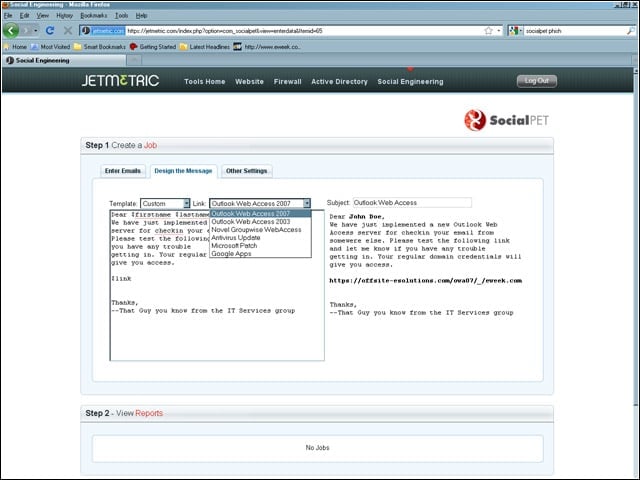Open a new tab with the tab bar button
This screenshot has width=640, height=480.
[x=134, y=60]
